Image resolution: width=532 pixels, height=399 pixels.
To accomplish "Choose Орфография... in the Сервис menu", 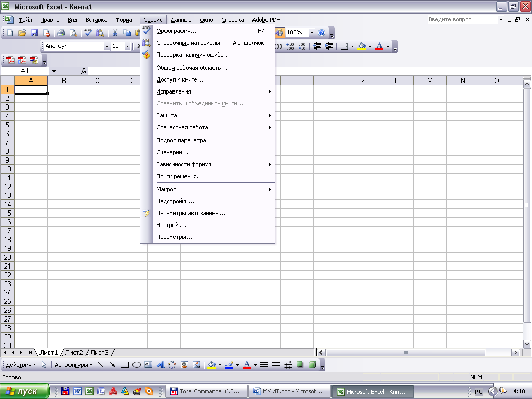I will click(x=214, y=31).
